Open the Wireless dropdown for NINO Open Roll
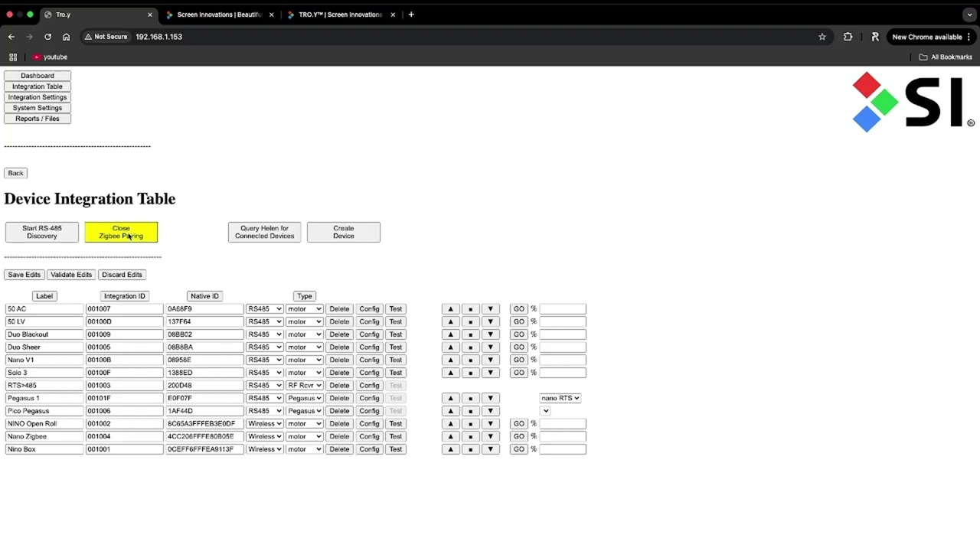 [x=265, y=424]
